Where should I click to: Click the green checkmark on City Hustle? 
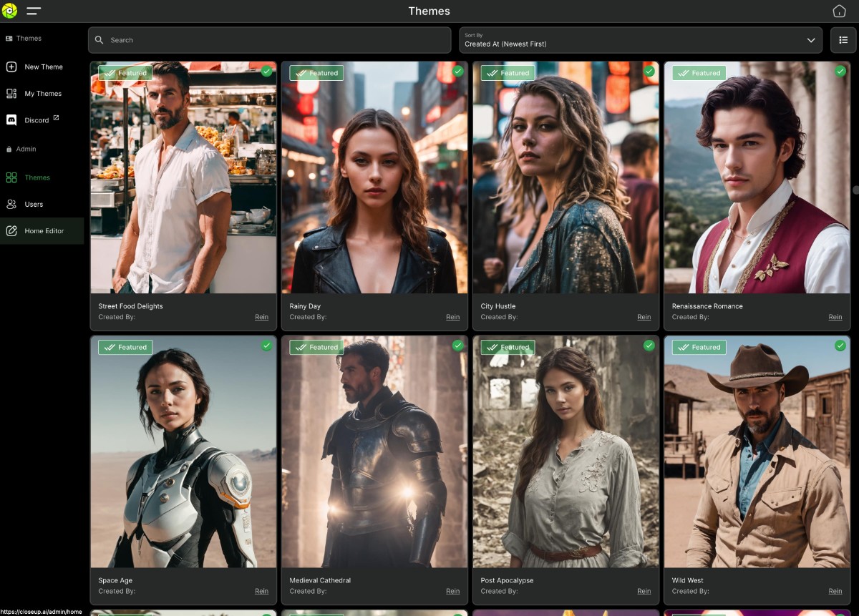[649, 71]
